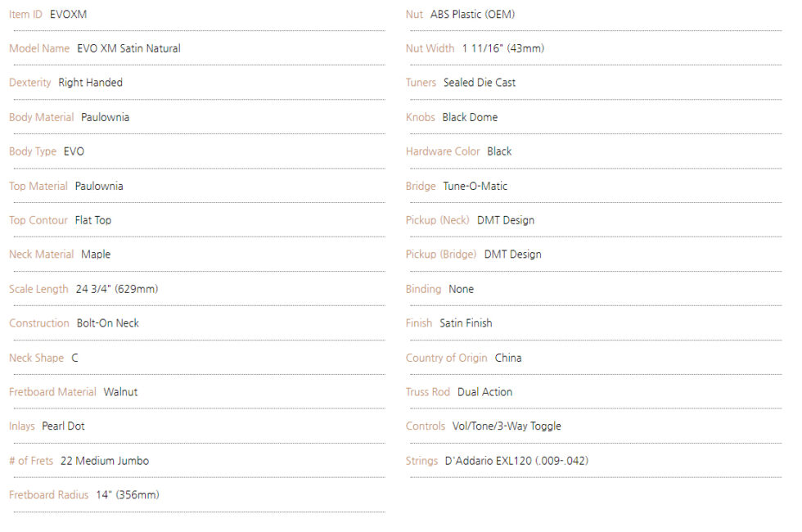This screenshot has width=802, height=532.
Task: Click the D'Addario EXL120 strings value
Action: click(516, 461)
